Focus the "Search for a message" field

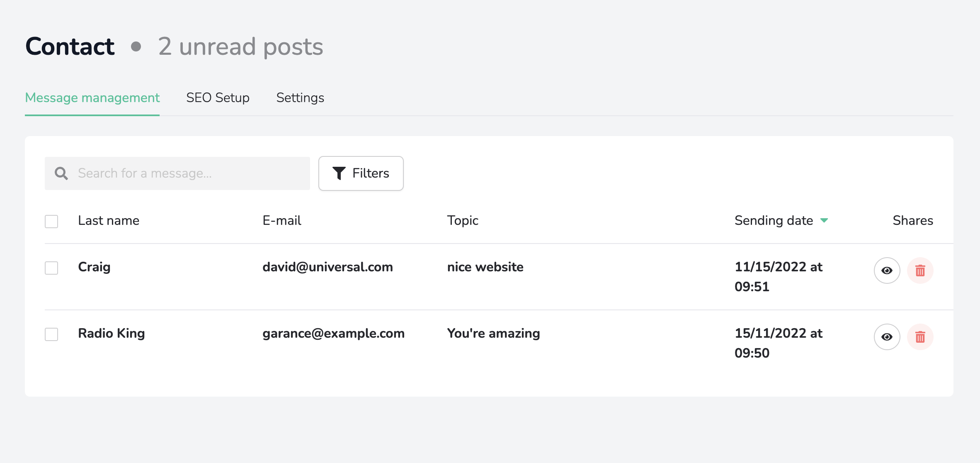click(x=191, y=173)
